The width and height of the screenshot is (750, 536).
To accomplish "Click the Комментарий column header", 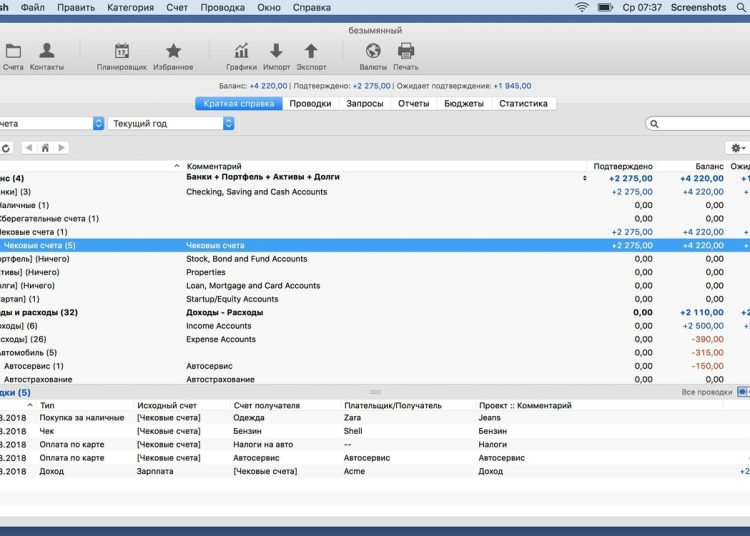I will (214, 166).
